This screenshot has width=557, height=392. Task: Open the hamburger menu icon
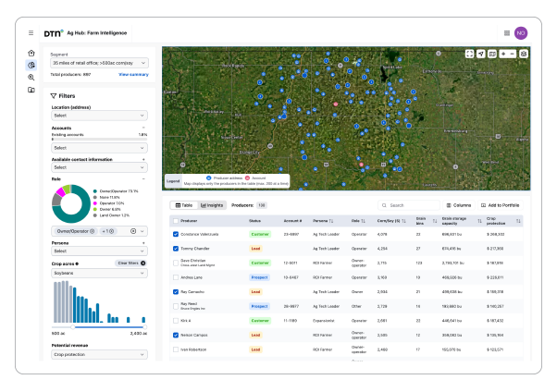tap(31, 33)
